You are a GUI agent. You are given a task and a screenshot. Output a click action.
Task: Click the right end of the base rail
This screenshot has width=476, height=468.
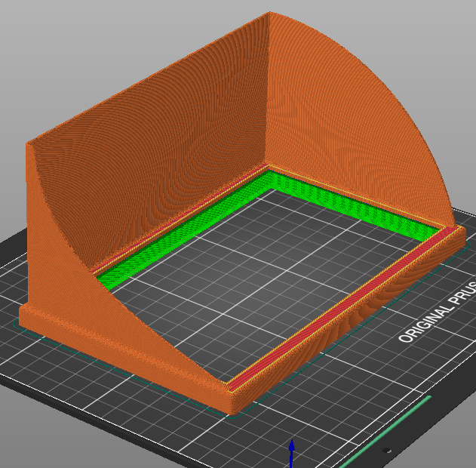(459, 232)
